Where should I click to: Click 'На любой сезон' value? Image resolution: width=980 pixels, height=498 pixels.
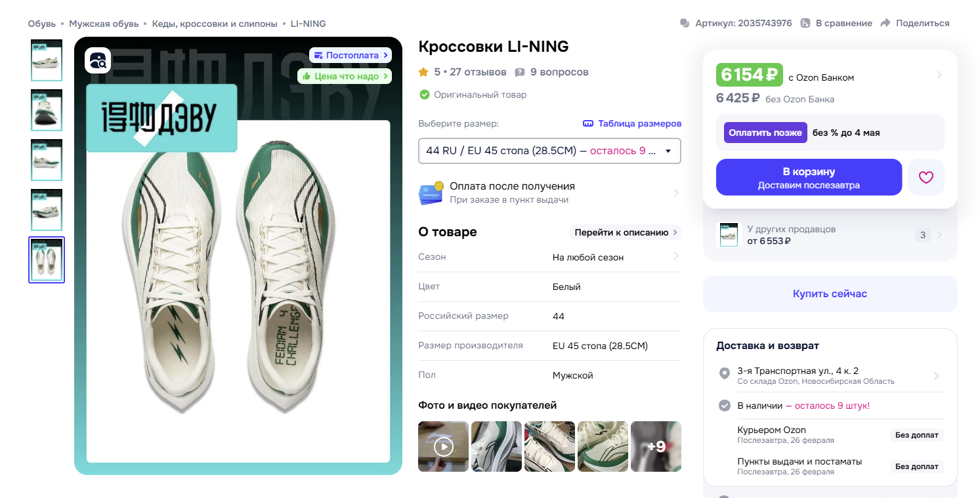(x=588, y=257)
